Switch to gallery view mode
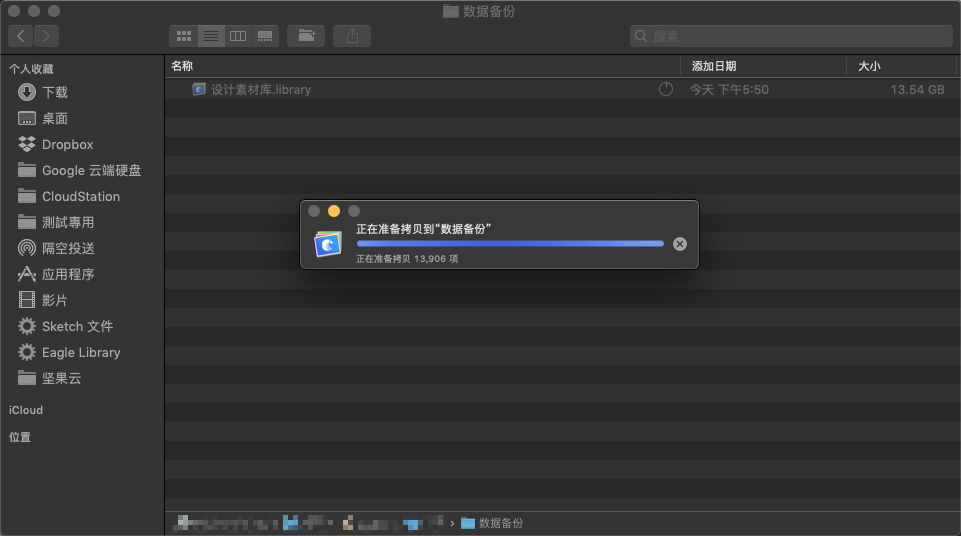The image size is (961, 536). tap(265, 36)
